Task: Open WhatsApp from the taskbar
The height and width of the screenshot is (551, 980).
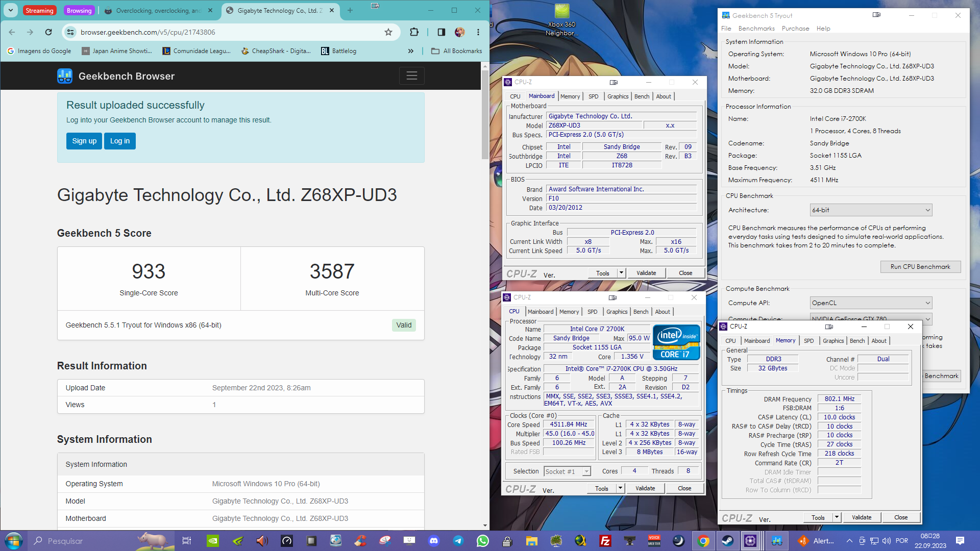Action: pyautogui.click(x=483, y=541)
